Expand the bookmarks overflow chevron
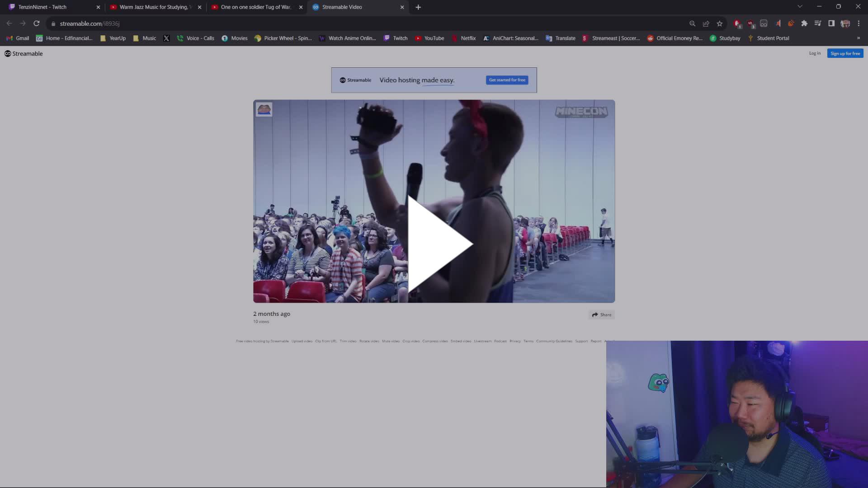The height and width of the screenshot is (488, 868). [x=859, y=38]
